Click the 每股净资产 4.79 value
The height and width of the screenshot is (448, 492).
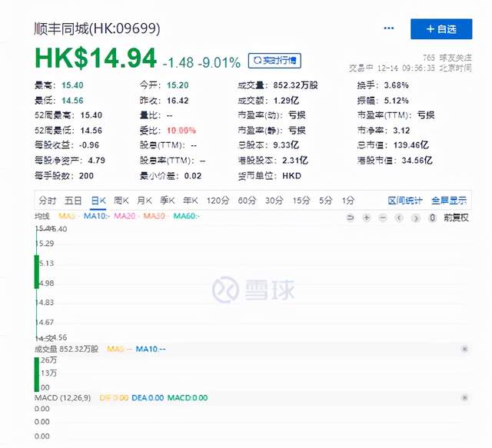coord(96,161)
